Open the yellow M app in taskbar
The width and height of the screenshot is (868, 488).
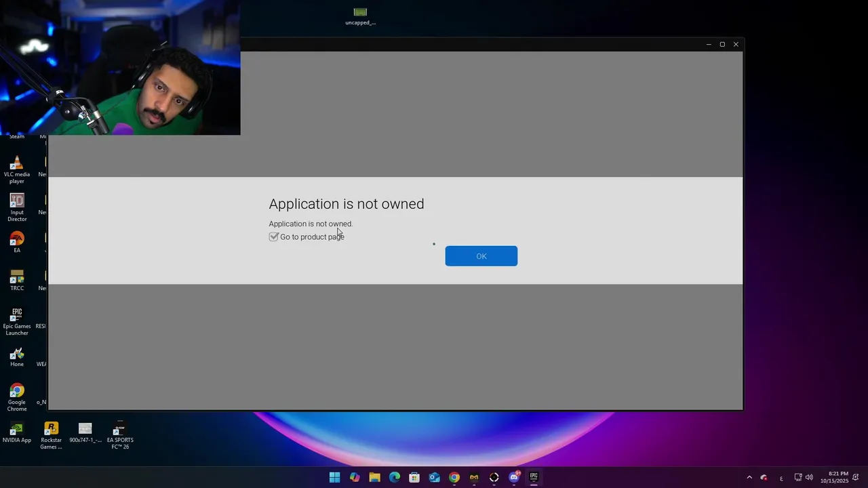point(474,477)
